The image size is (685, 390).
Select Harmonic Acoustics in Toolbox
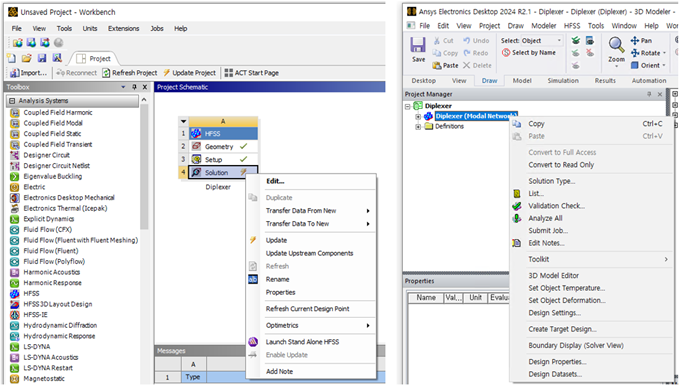(52, 272)
